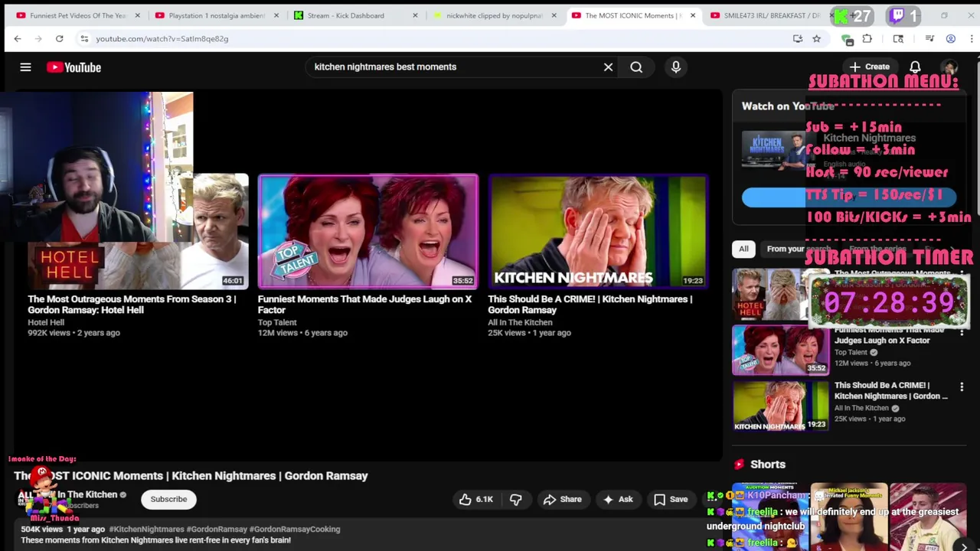Open the sidebar Top Talent channel link
This screenshot has width=980, height=551.
[851, 352]
